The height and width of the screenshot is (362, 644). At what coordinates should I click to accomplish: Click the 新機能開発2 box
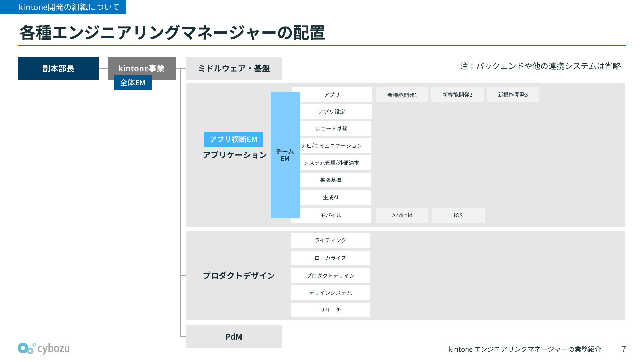coord(458,95)
